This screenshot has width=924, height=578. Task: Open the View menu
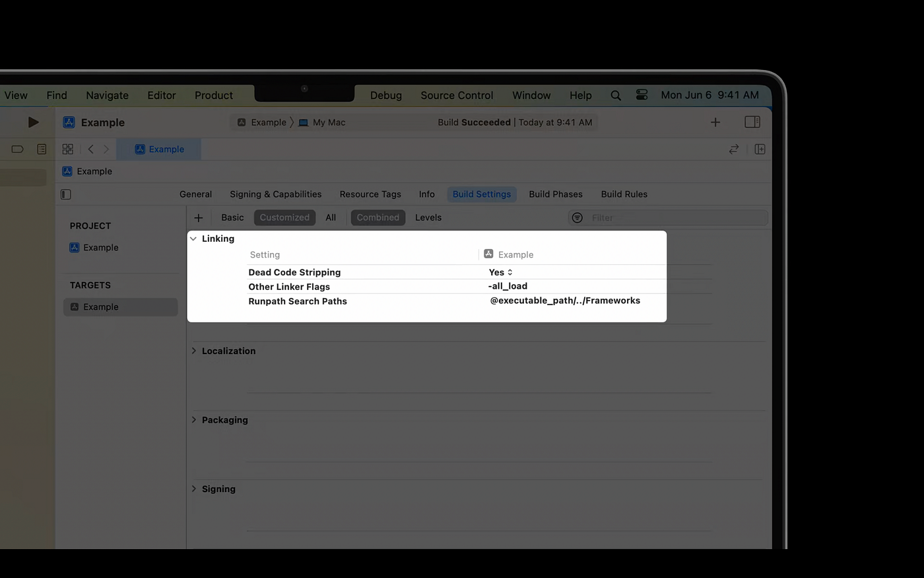(x=16, y=95)
